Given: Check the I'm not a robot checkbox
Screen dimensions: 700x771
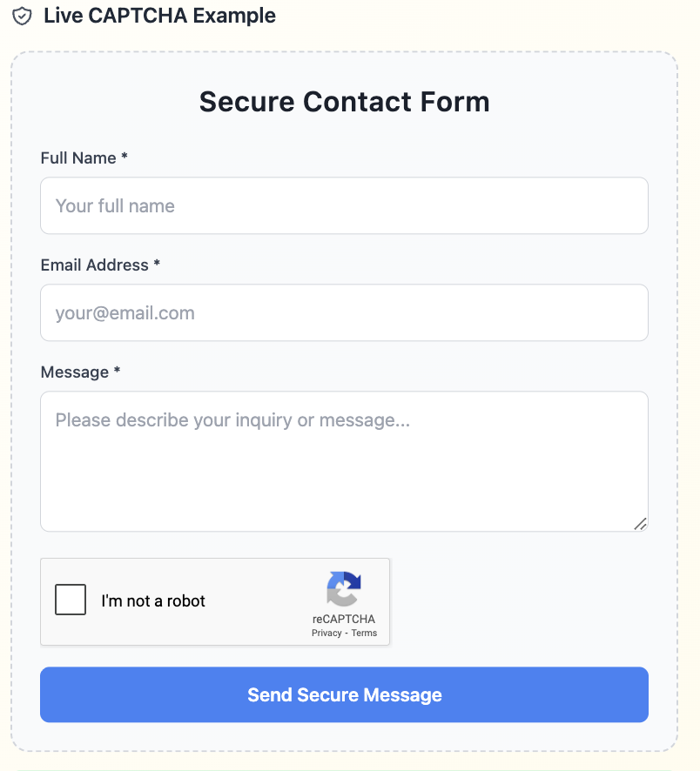Looking at the screenshot, I should tap(71, 600).
